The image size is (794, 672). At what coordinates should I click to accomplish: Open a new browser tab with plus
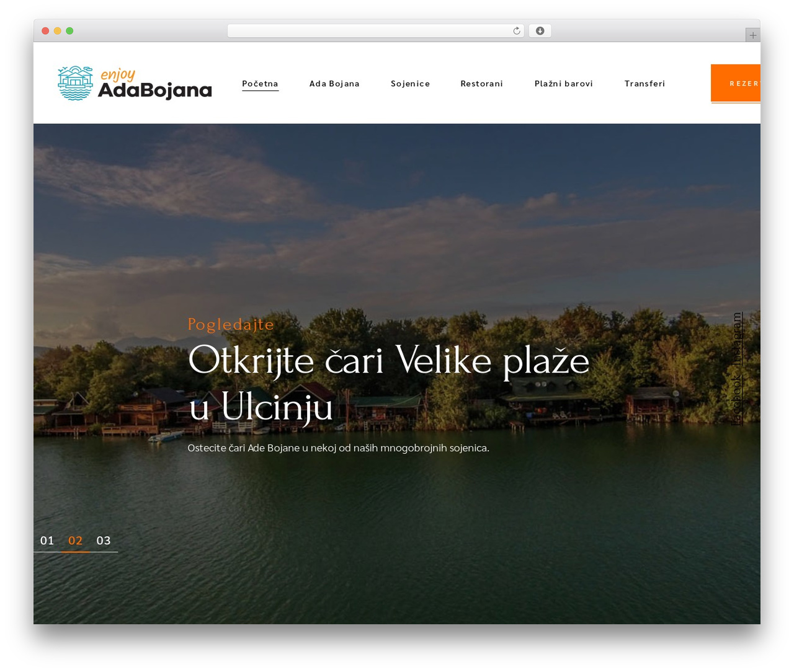click(752, 35)
